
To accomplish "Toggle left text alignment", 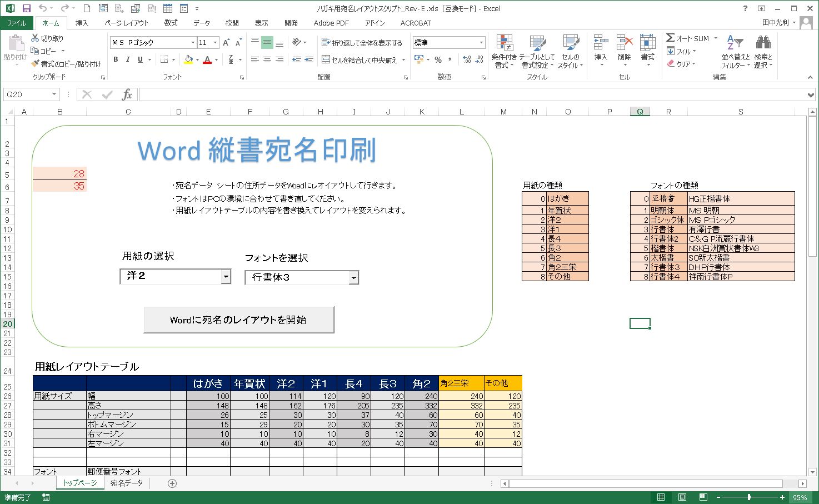I will pos(254,59).
